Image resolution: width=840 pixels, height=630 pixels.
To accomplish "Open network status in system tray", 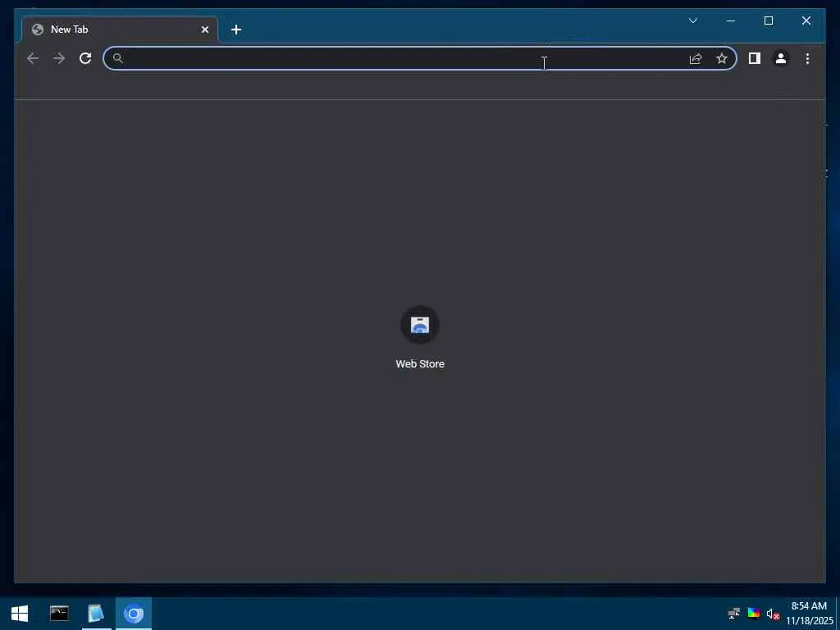I will click(734, 614).
